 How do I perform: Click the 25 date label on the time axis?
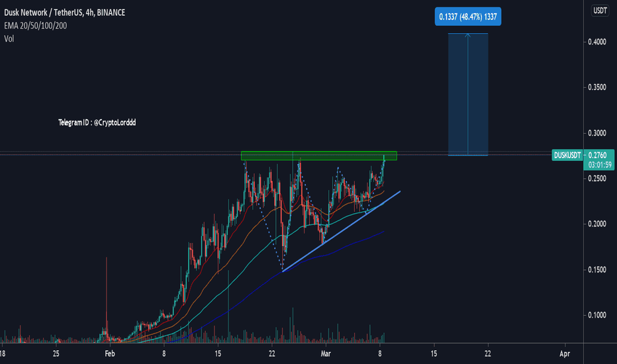tap(56, 354)
